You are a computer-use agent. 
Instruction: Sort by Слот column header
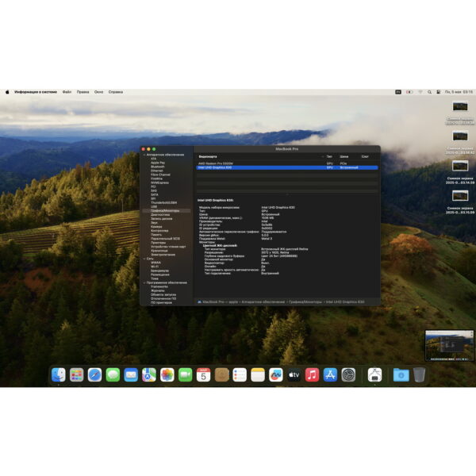click(x=365, y=156)
